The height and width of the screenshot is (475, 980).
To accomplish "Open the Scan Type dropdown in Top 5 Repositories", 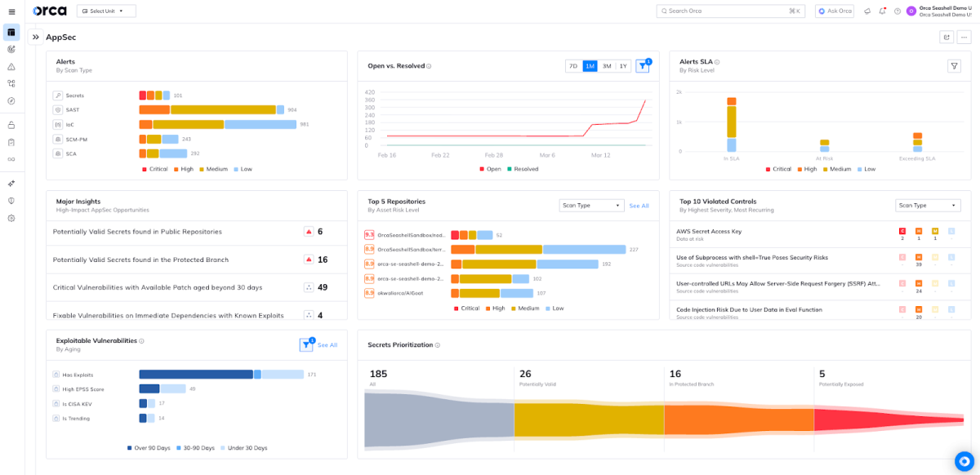I will (590, 205).
